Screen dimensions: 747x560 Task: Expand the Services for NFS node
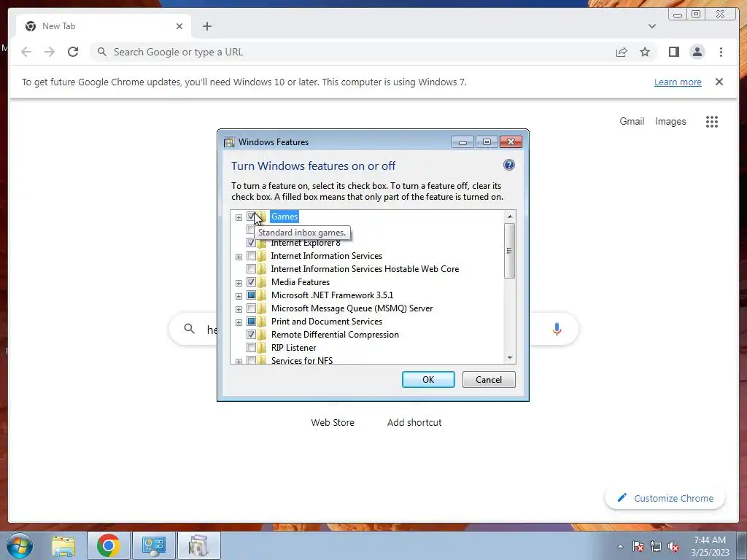239,362
